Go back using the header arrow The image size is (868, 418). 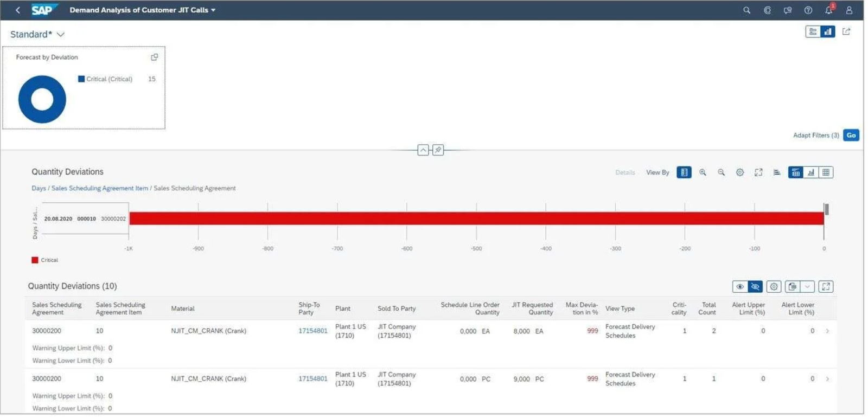click(18, 10)
